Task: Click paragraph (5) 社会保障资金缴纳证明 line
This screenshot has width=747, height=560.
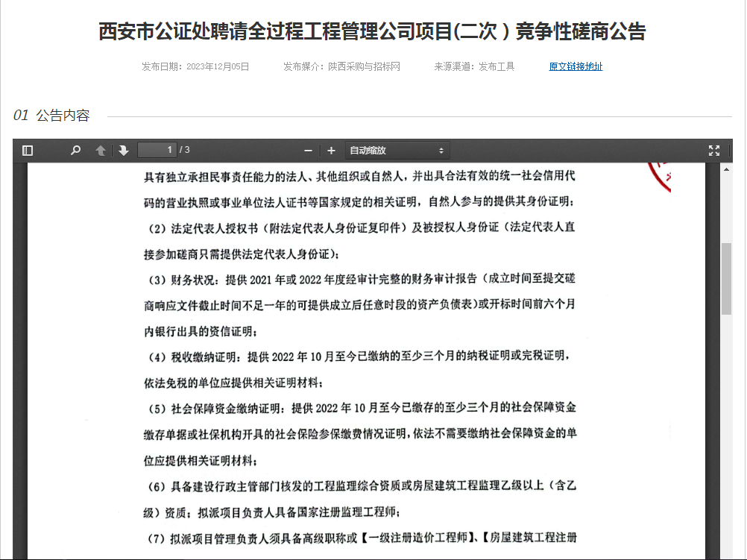Action: [362, 409]
